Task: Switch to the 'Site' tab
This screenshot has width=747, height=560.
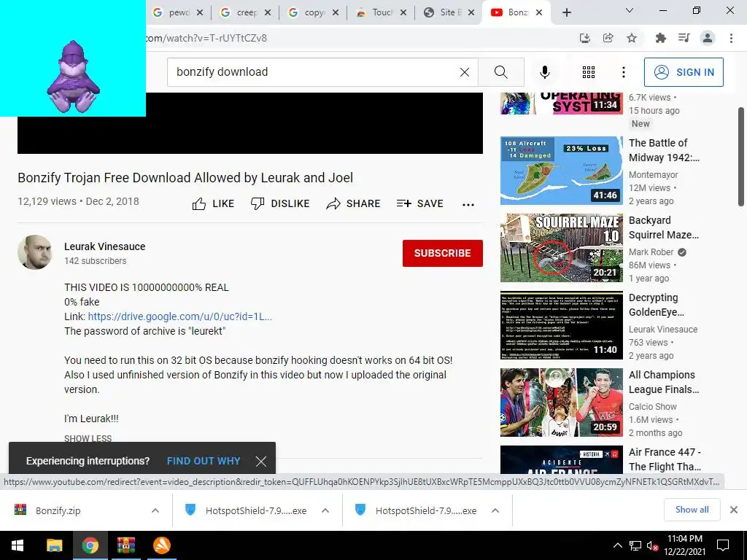Action: [x=449, y=12]
